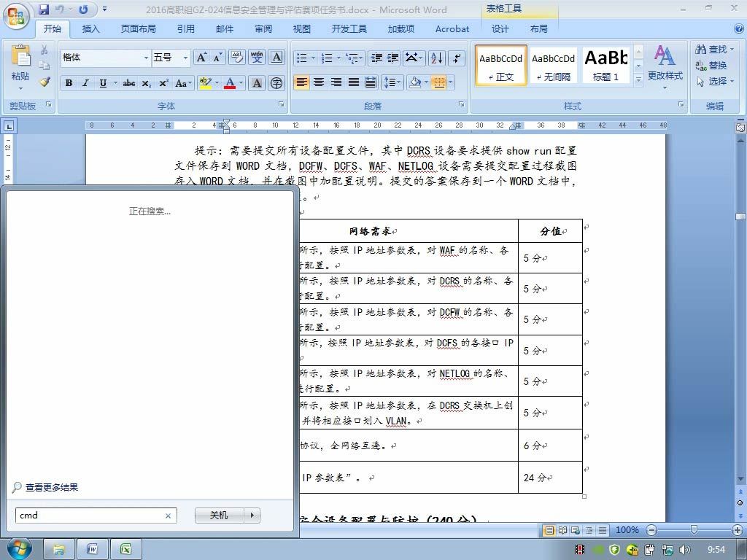The height and width of the screenshot is (560, 747).
Task: Apply subscript formatting
Action: click(147, 83)
